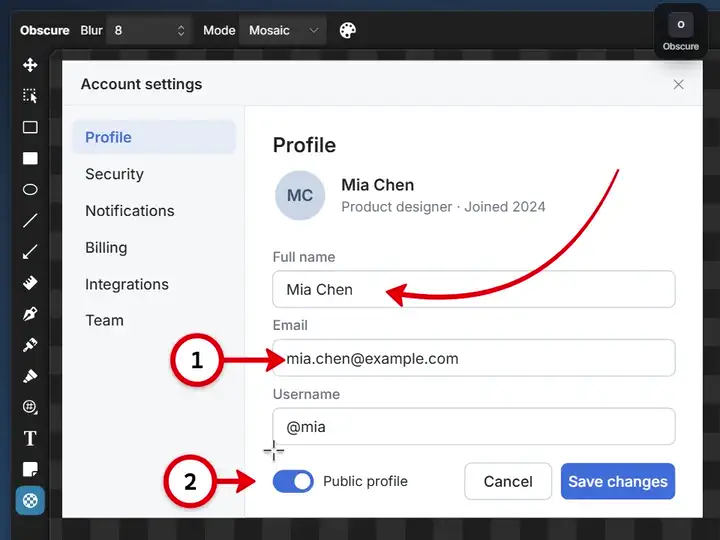Click the active Obscure tool in the sidebar
The width and height of the screenshot is (720, 540).
pyautogui.click(x=30, y=501)
